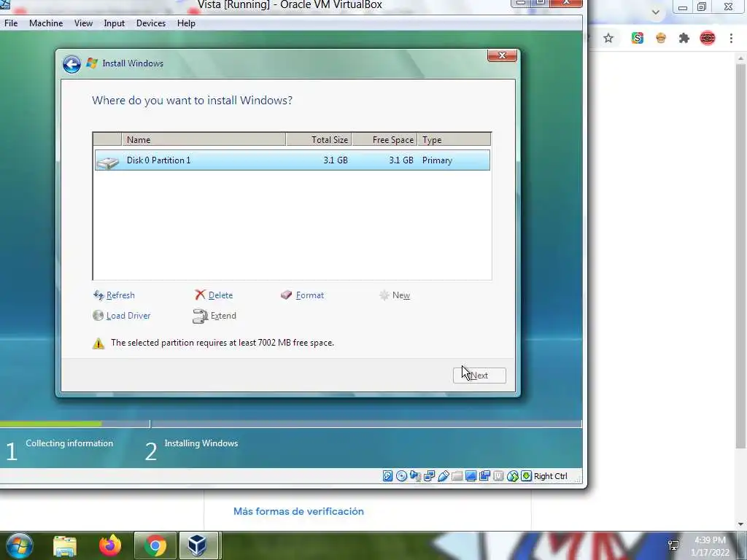Click the Name column header

pyautogui.click(x=204, y=139)
